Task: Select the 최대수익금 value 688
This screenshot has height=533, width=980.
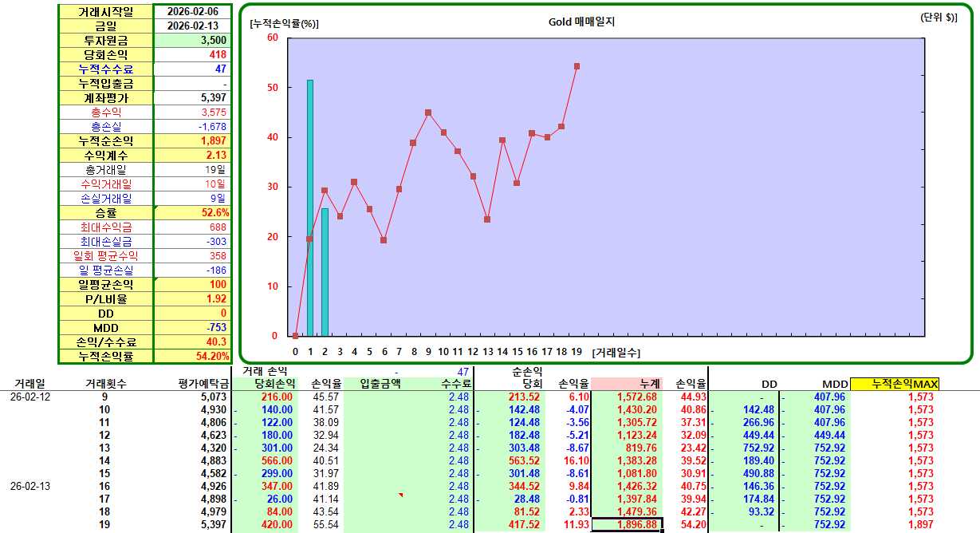Action: tap(192, 227)
